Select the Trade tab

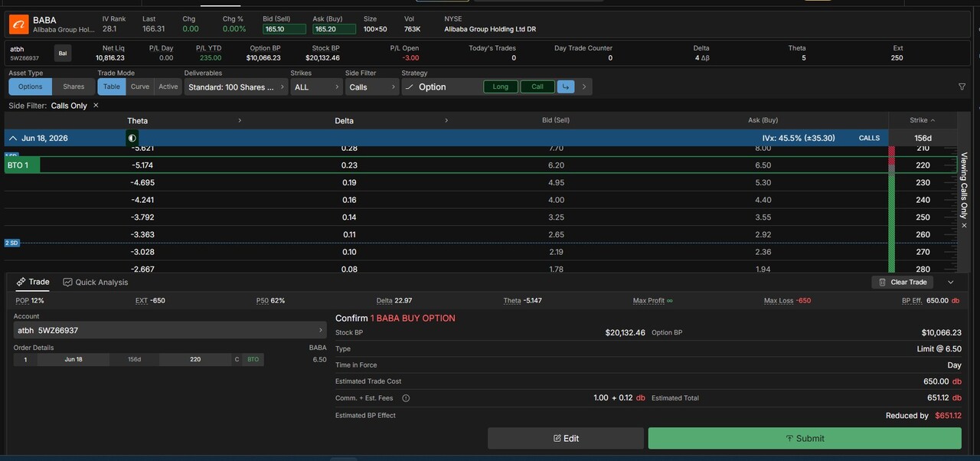click(33, 282)
